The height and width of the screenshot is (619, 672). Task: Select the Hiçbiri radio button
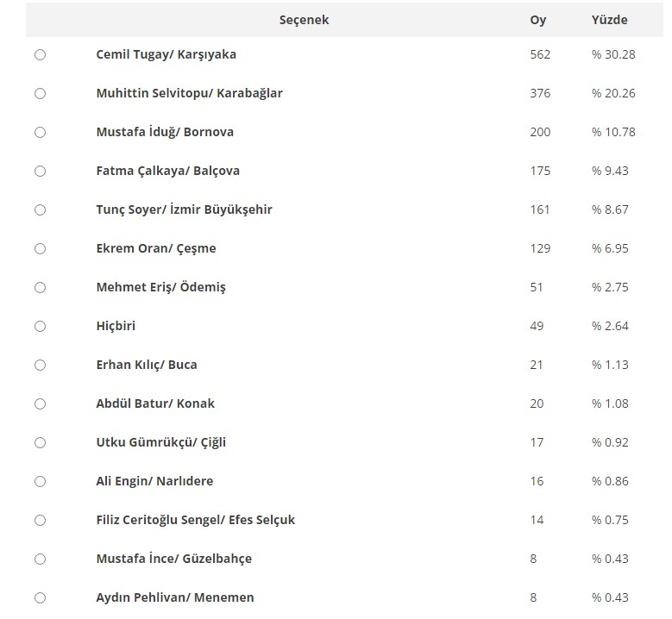(x=40, y=327)
